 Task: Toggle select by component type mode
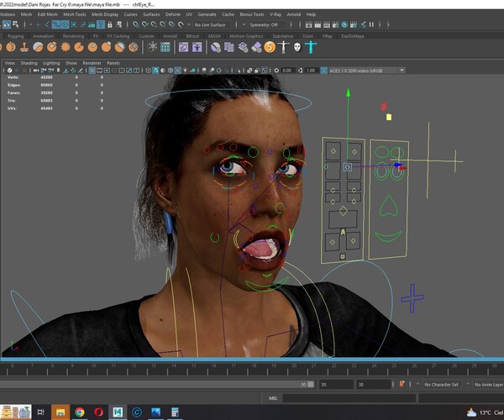(15, 24)
